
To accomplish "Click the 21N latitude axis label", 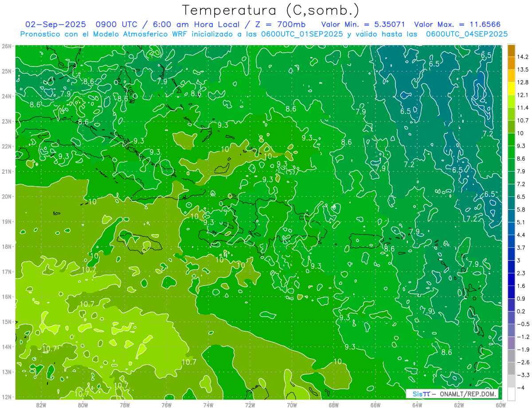I will [6, 171].
